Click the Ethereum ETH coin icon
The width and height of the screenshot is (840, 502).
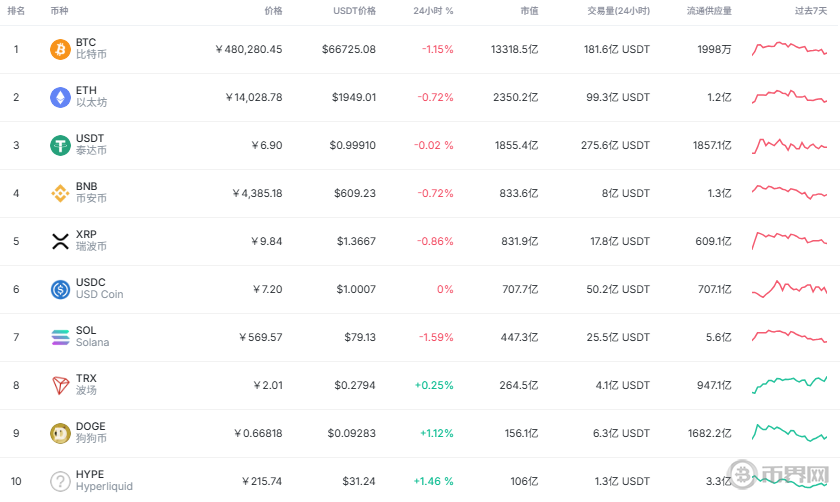click(61, 97)
